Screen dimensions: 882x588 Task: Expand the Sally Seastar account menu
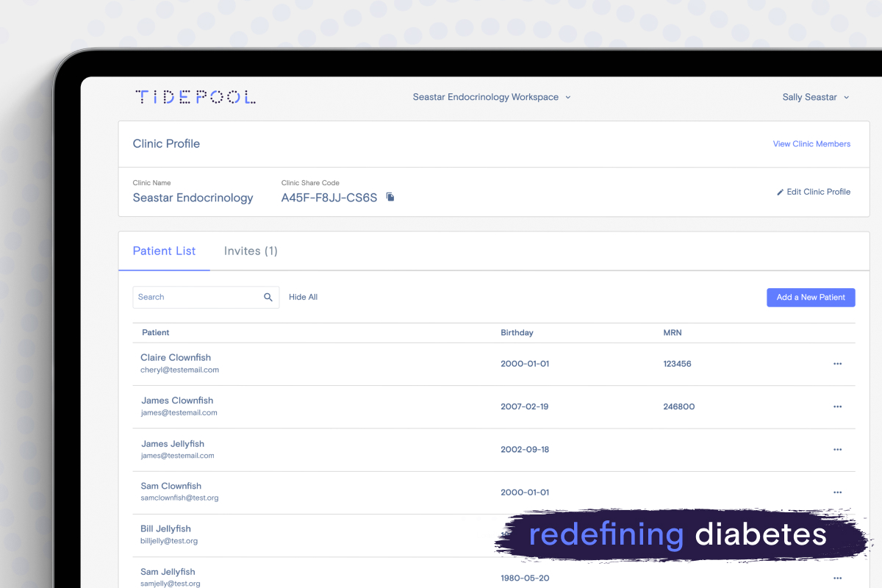815,96
